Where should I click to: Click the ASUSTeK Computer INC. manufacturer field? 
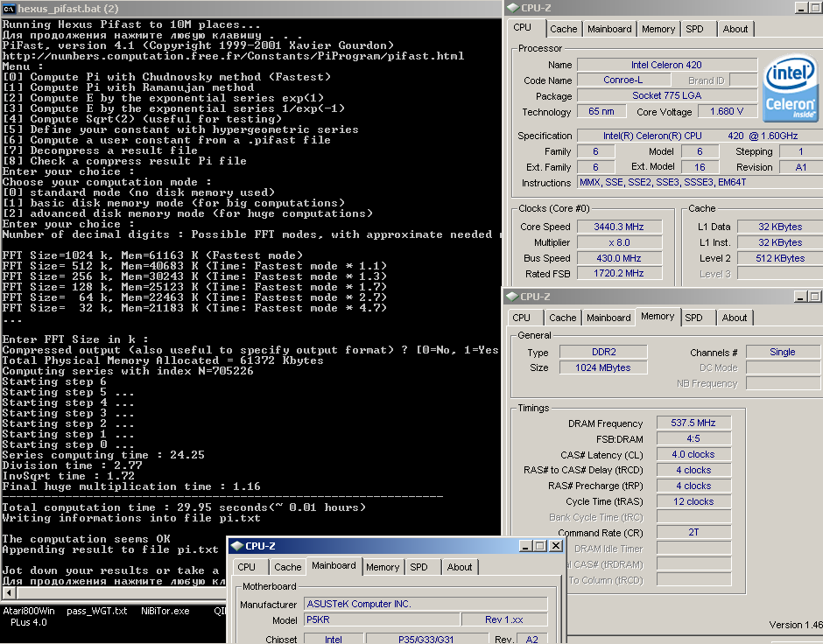pos(426,604)
